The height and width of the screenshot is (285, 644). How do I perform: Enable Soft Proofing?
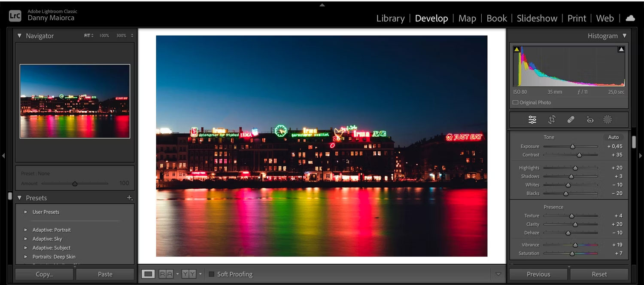(x=211, y=274)
